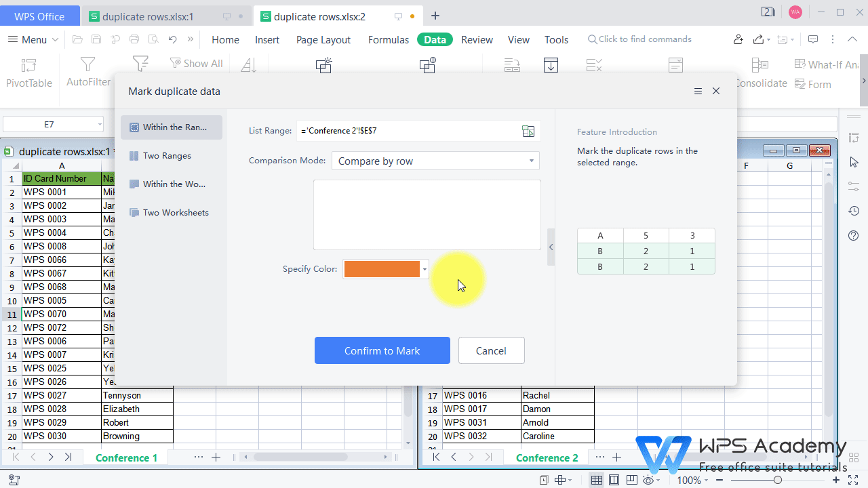The width and height of the screenshot is (868, 488).
Task: Open What-If Analysis
Action: 826,64
